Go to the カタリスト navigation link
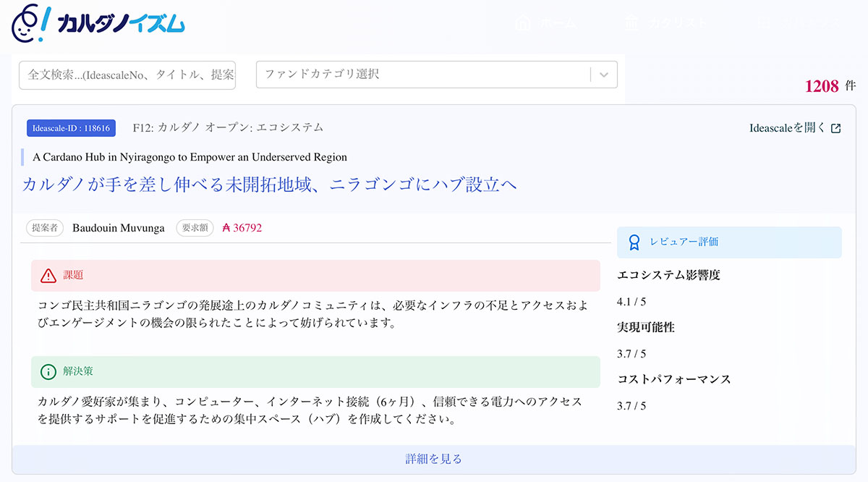The image size is (868, 482). click(x=666, y=23)
